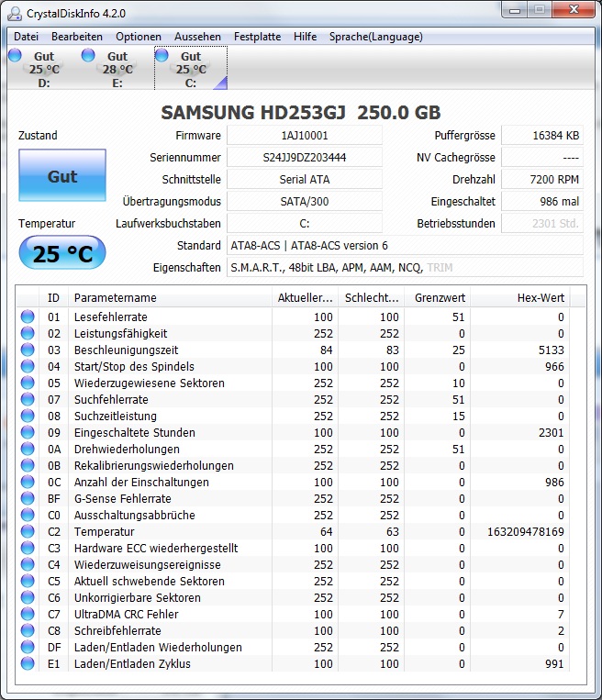Click the Firmware field 1AJ10001
The image size is (602, 700).
[305, 135]
